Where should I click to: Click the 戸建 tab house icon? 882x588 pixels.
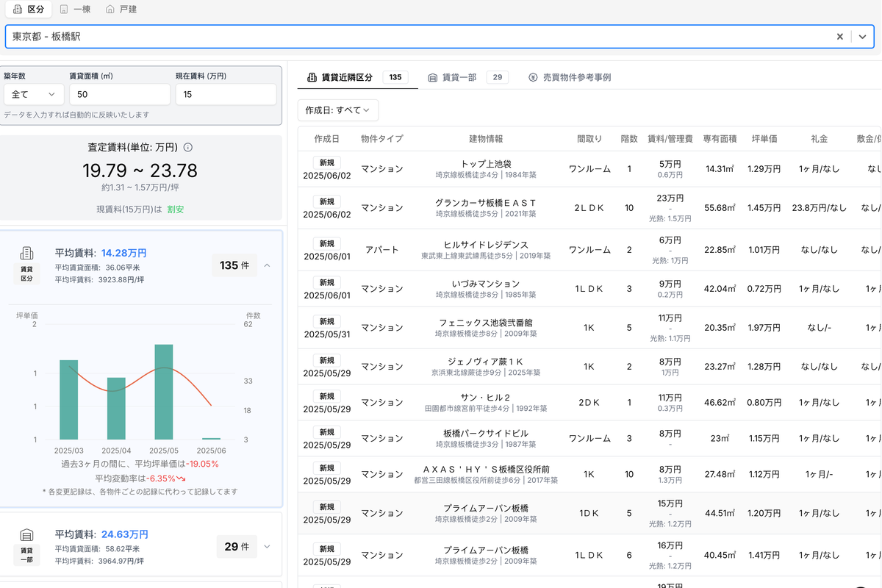click(x=110, y=10)
